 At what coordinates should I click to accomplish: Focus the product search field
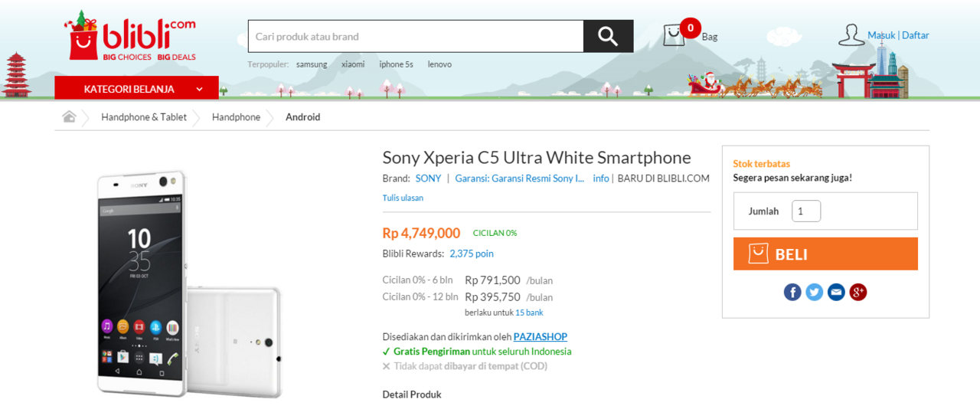(x=416, y=36)
